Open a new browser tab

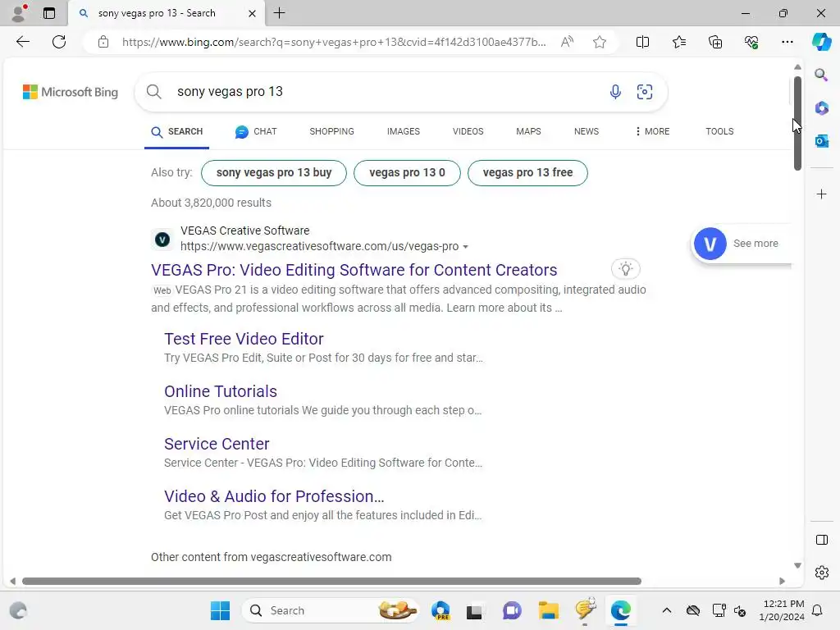click(279, 13)
